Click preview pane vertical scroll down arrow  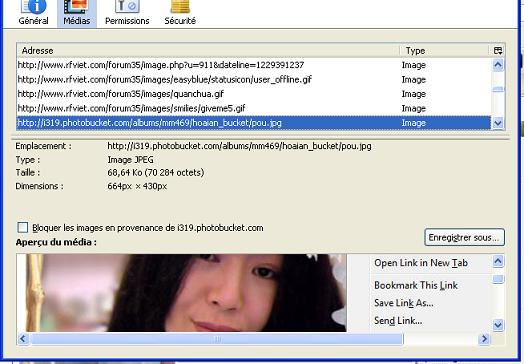498,325
